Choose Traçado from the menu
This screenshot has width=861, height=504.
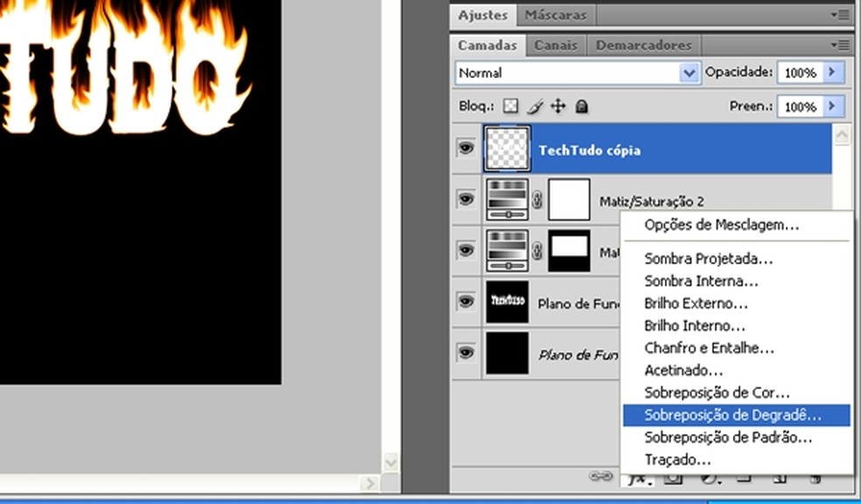click(737, 459)
